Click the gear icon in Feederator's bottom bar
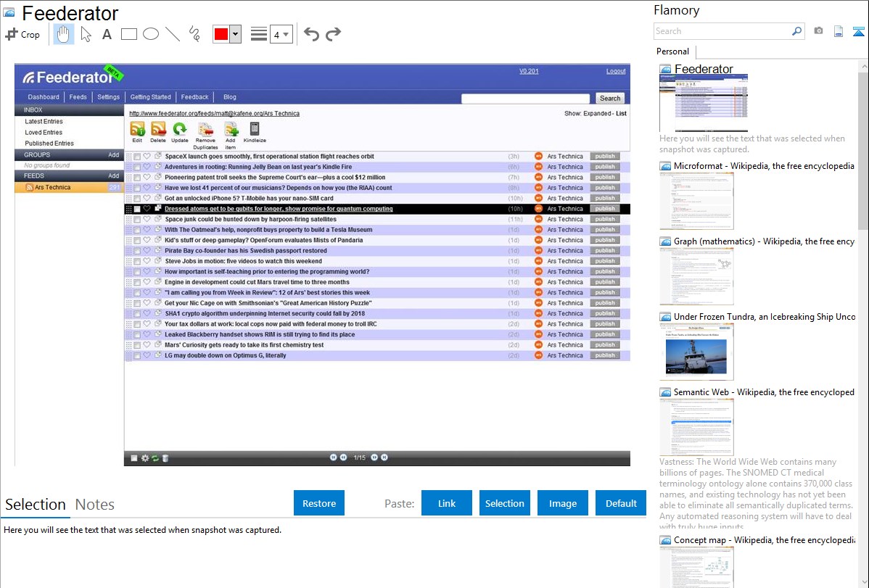869x588 pixels. [145, 458]
